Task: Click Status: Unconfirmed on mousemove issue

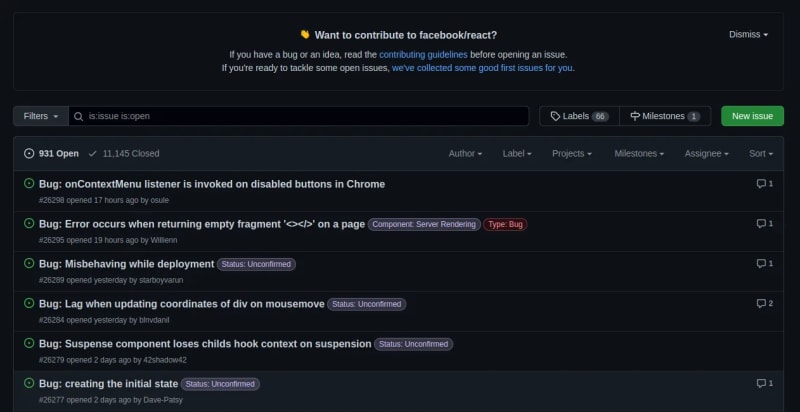Action: 366,304
